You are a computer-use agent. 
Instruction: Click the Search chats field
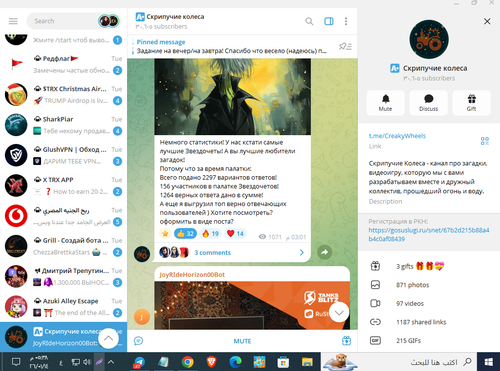click(63, 21)
